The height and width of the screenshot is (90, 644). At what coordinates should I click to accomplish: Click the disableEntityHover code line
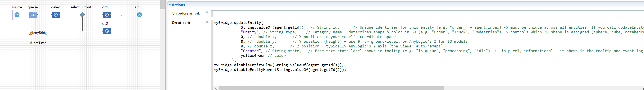[x=280, y=70]
